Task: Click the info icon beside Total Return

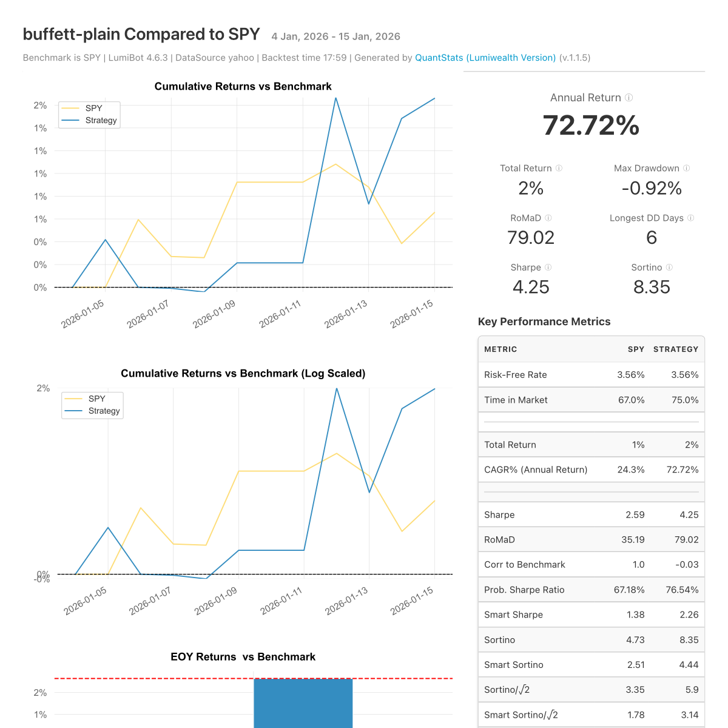Action: pos(559,168)
